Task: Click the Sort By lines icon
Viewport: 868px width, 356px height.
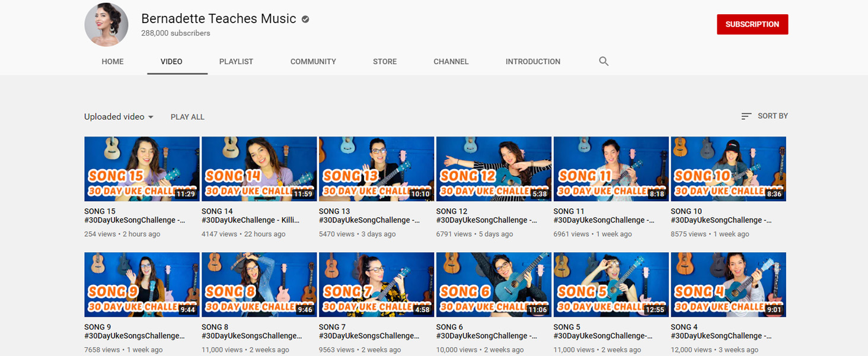Action: (746, 116)
